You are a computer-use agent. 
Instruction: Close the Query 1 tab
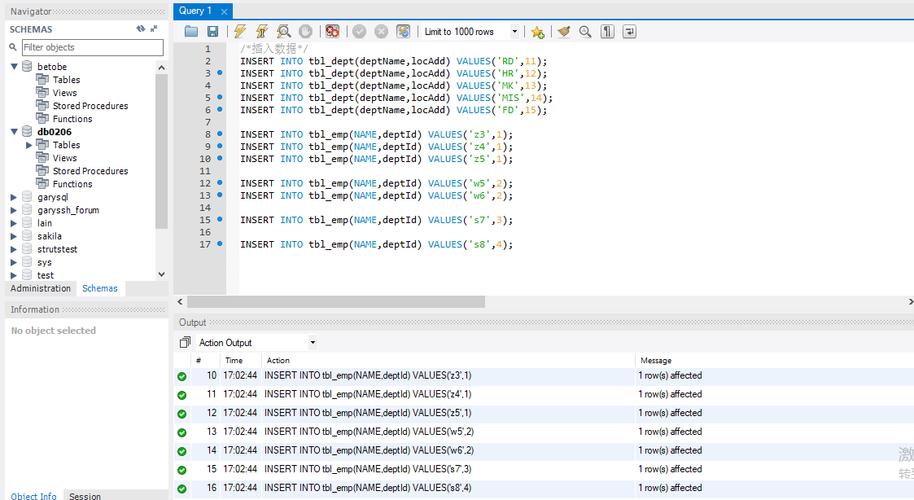pos(224,12)
